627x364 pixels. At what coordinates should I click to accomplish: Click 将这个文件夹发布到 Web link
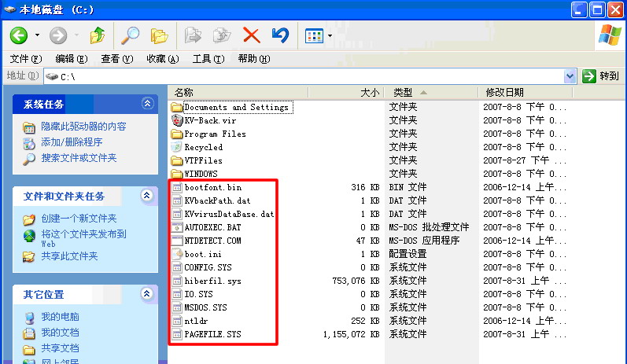pyautogui.click(x=83, y=238)
